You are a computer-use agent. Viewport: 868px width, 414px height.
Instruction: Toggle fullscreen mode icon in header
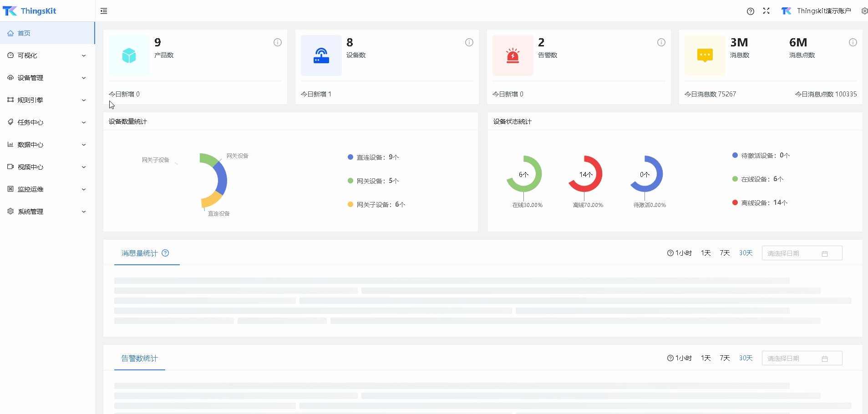[x=766, y=11]
